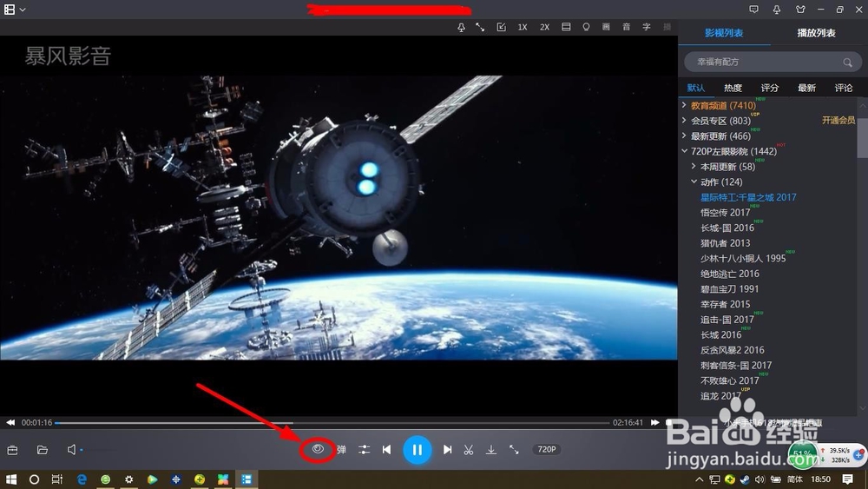Click the skin shirt icon in title bar

(x=800, y=10)
